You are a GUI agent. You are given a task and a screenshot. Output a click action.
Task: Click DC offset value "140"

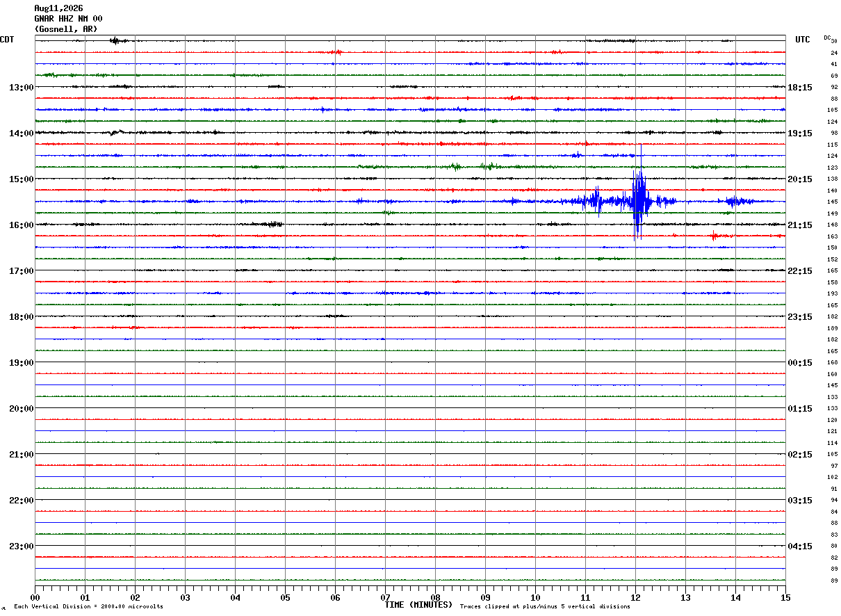[832, 191]
